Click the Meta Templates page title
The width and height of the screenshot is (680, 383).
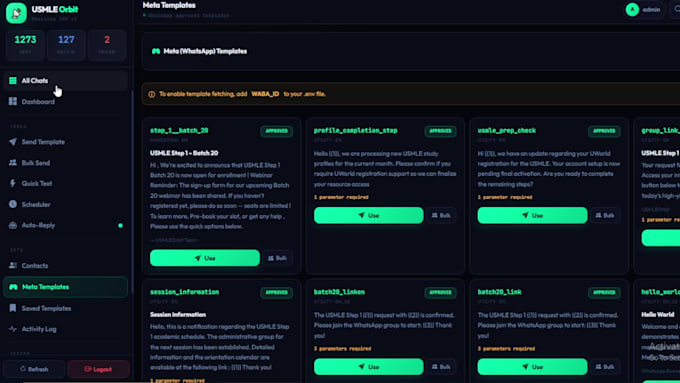(169, 5)
